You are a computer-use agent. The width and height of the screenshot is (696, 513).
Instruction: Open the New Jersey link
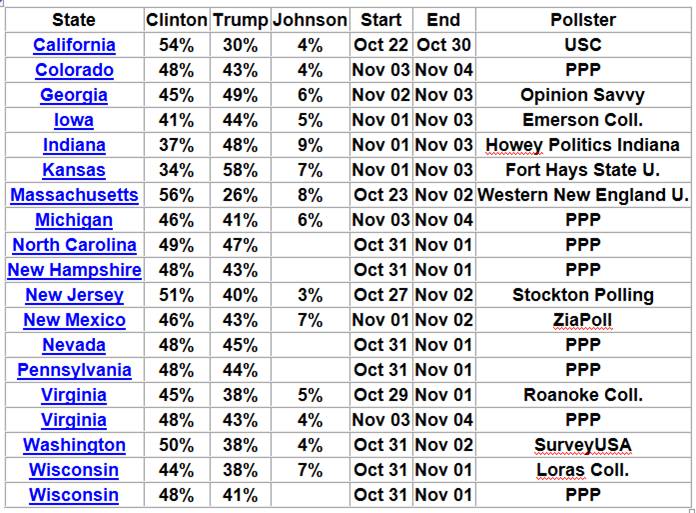click(74, 295)
